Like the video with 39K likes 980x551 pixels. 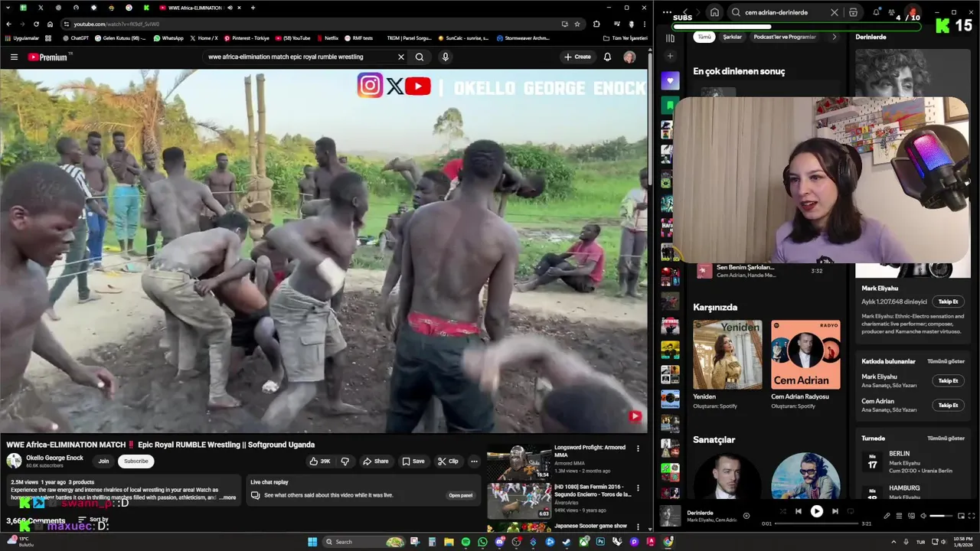click(x=320, y=461)
